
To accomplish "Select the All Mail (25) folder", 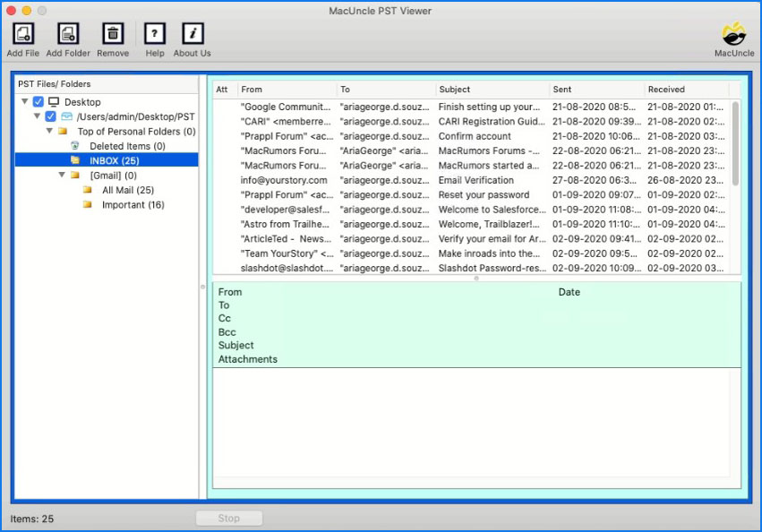I will coord(127,190).
